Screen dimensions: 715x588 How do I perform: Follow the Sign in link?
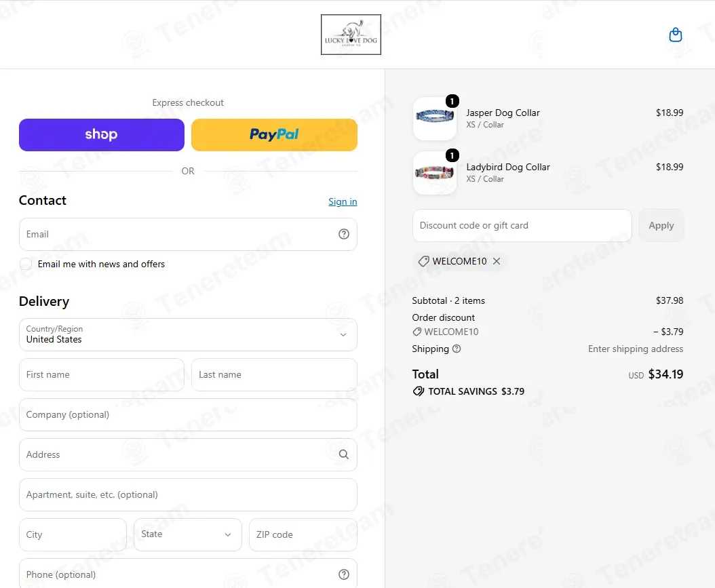[343, 201]
